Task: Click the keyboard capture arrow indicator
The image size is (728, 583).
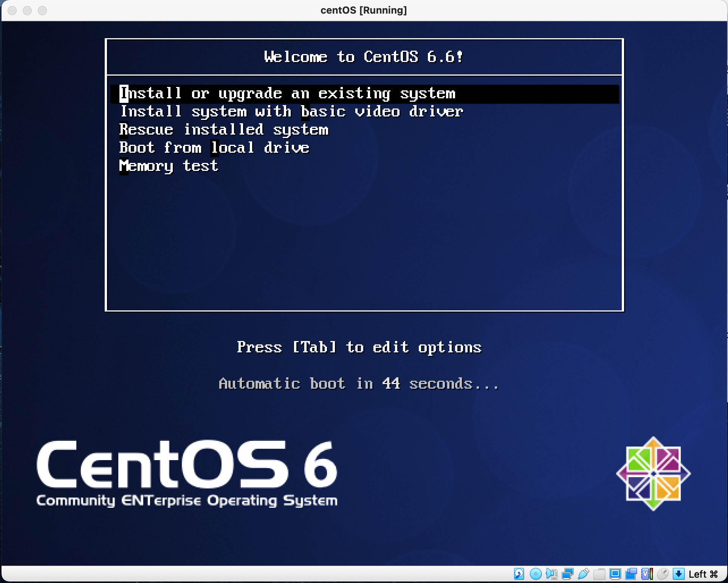Action: tap(678, 574)
